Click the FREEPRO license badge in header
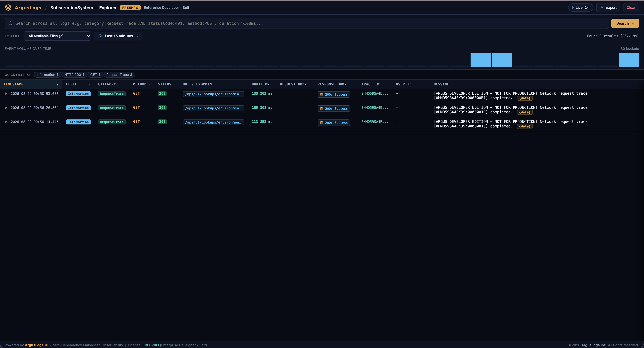 click(130, 8)
